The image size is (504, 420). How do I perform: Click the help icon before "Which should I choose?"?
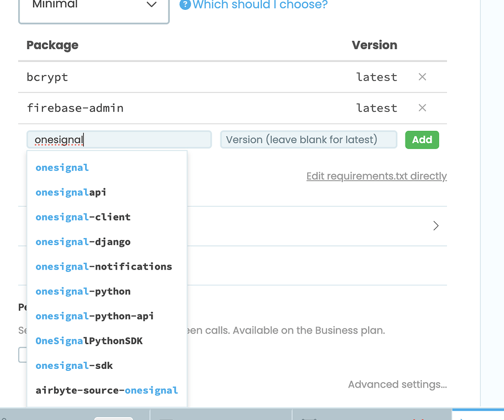coord(185,5)
